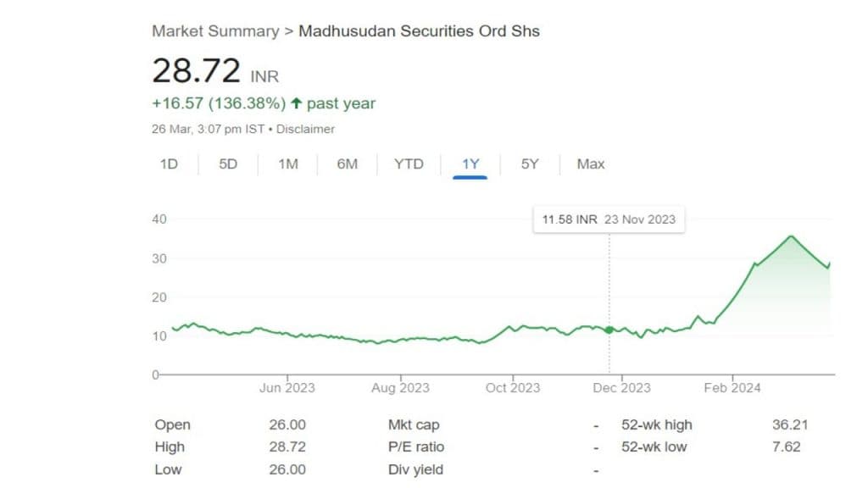Click the green up arrow icon
Screen dimensions: 868x488
296,103
